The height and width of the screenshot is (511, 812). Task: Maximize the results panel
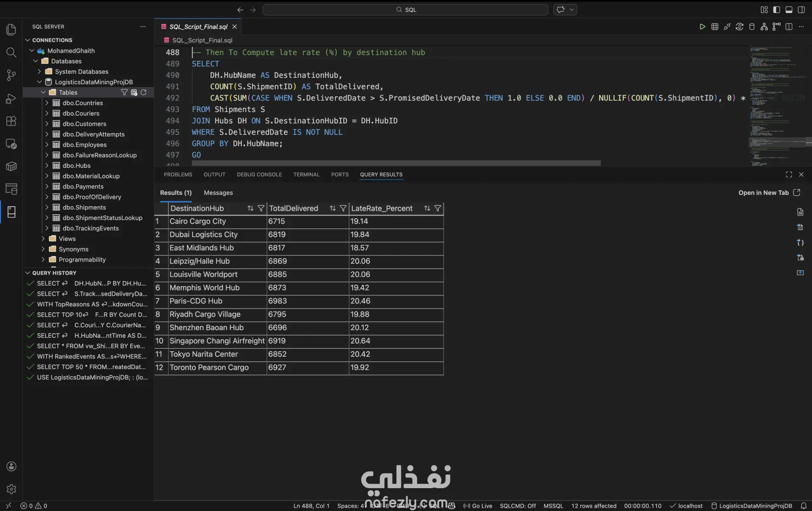point(789,175)
